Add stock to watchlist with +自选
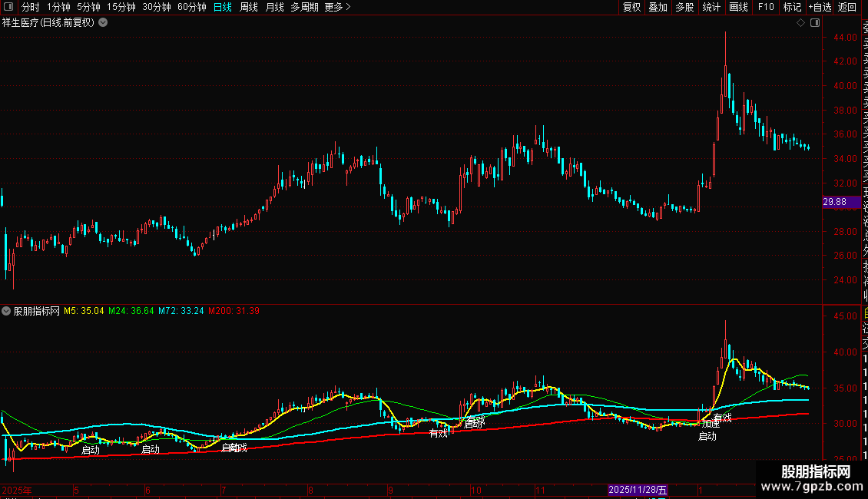This screenshot has height=499, width=868. 820,8
